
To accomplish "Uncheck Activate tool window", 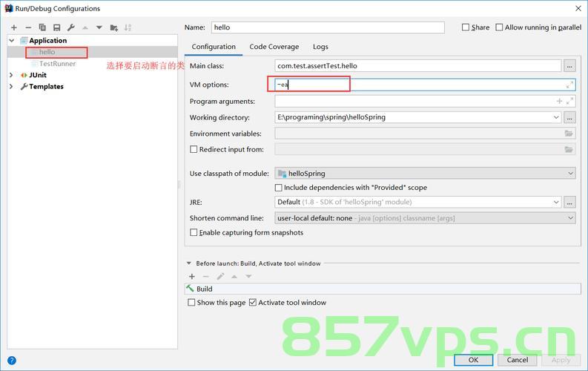I will (253, 302).
